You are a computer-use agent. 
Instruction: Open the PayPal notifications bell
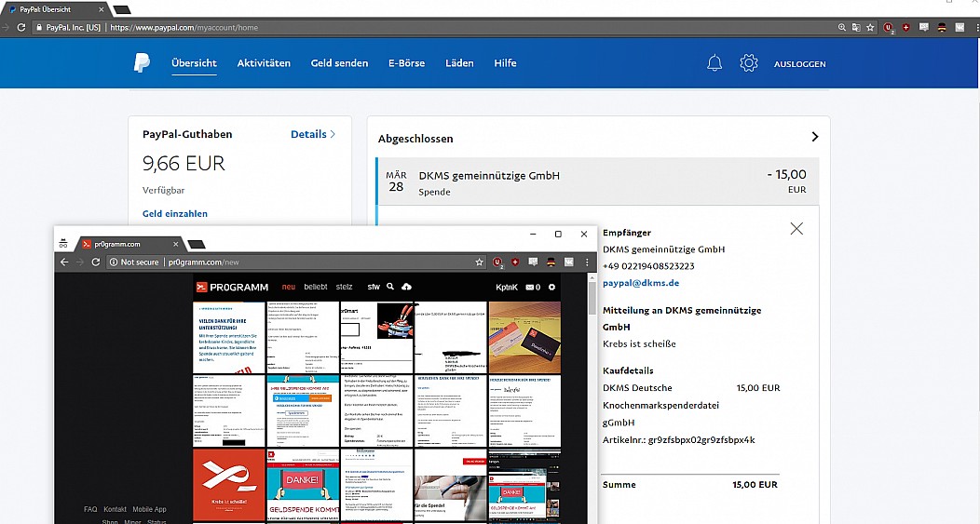point(715,63)
